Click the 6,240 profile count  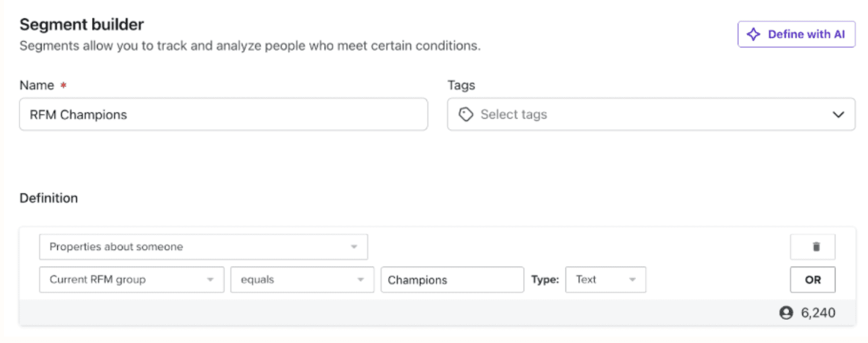(818, 313)
